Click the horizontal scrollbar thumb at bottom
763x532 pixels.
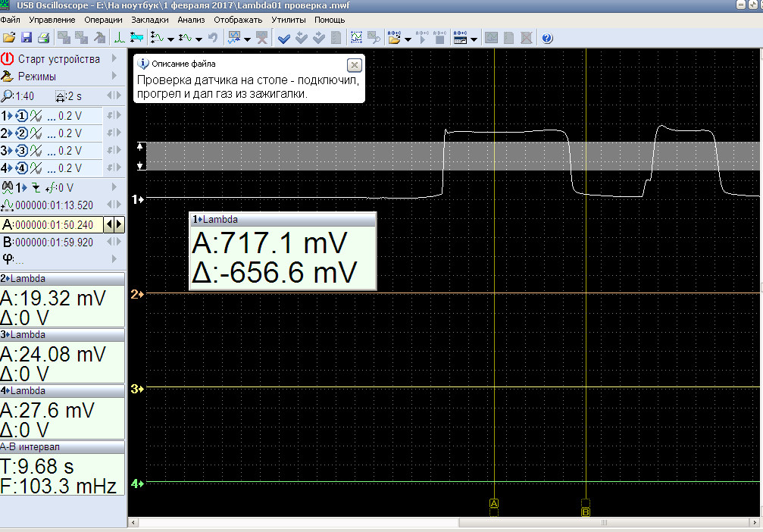point(604,523)
